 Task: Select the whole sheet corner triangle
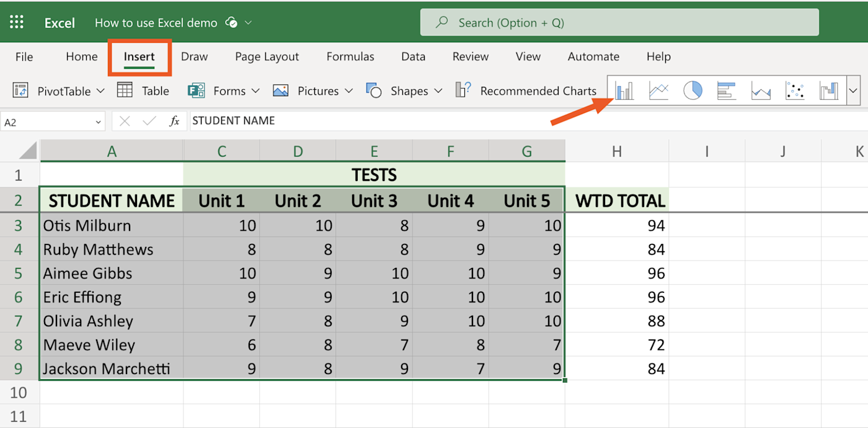tap(27, 151)
